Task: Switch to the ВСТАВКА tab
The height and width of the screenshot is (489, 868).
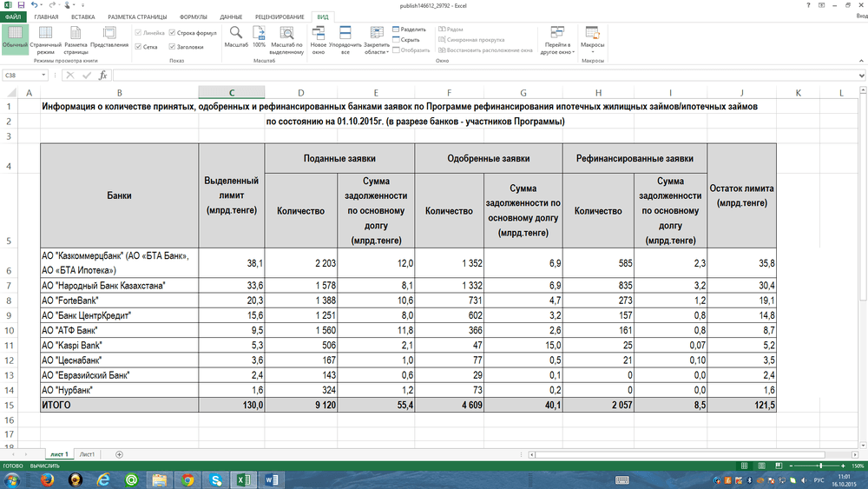Action: click(83, 17)
